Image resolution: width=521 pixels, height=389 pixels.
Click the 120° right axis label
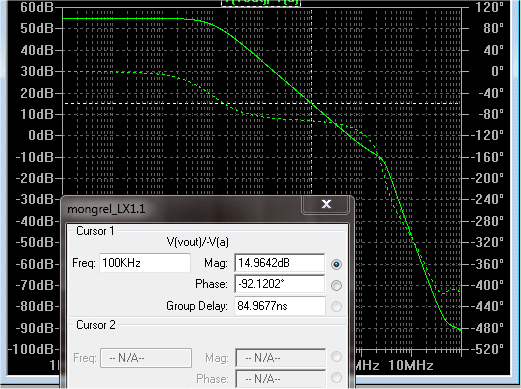pyautogui.click(x=489, y=7)
